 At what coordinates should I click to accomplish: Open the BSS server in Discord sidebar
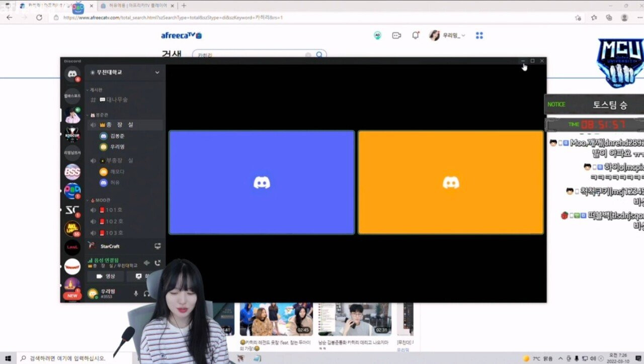[72, 172]
